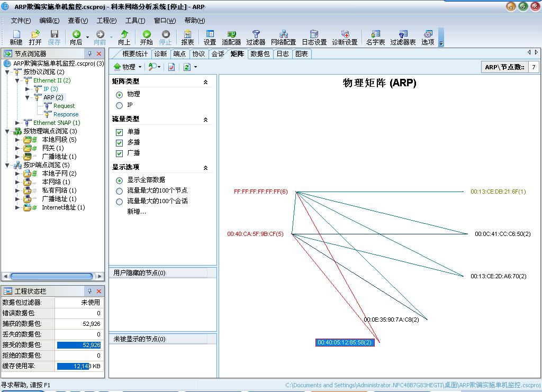
Task: Open 网络配置 network configuration icon
Action: point(283,37)
